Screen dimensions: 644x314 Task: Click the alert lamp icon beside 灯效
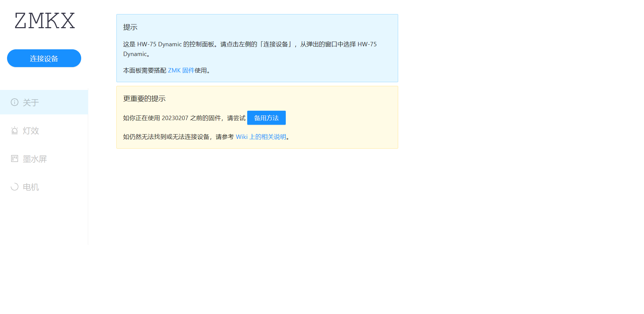pos(14,130)
